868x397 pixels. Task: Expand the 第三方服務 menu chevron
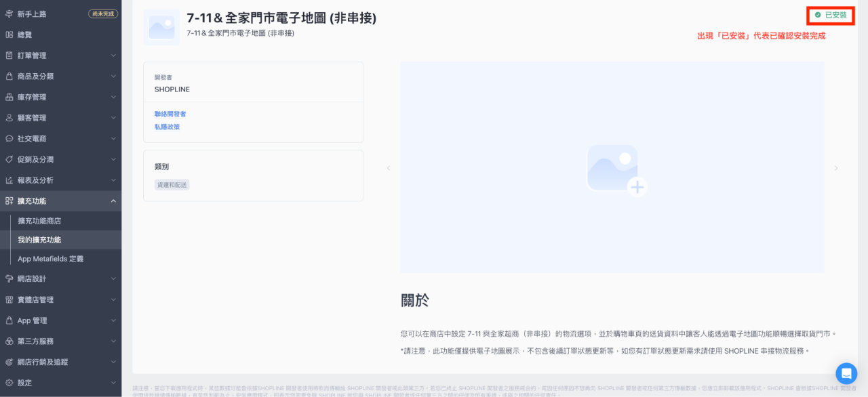[113, 341]
